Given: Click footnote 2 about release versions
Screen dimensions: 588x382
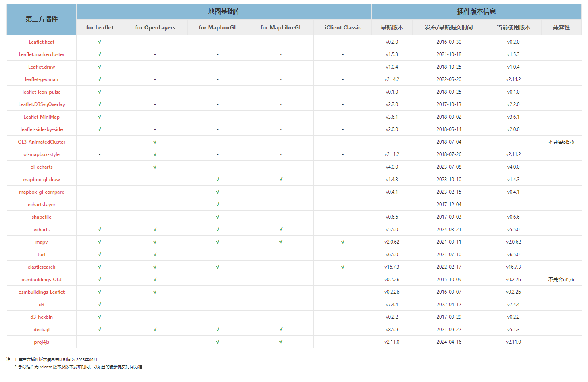Looking at the screenshot, I should [x=78, y=367].
